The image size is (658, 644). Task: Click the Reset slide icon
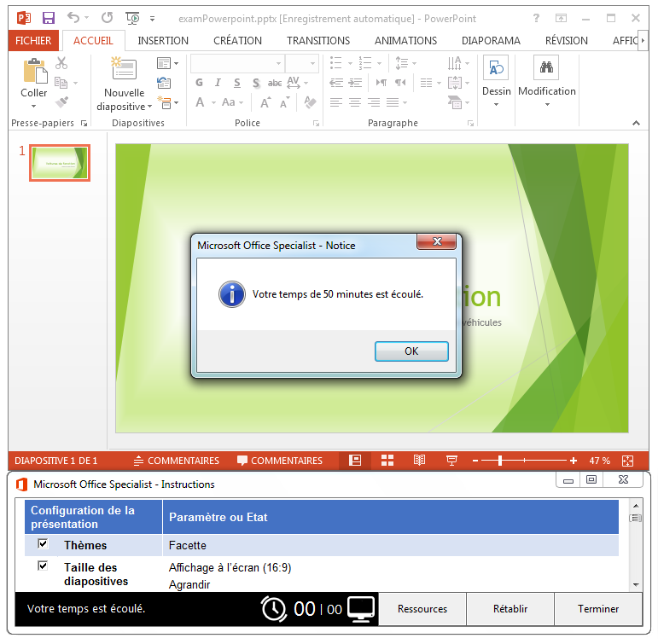point(164,83)
